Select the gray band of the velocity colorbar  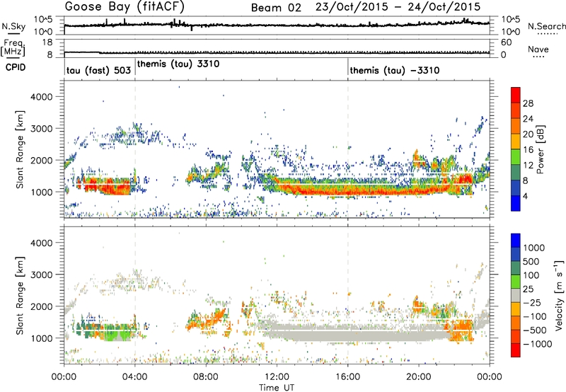click(516, 296)
